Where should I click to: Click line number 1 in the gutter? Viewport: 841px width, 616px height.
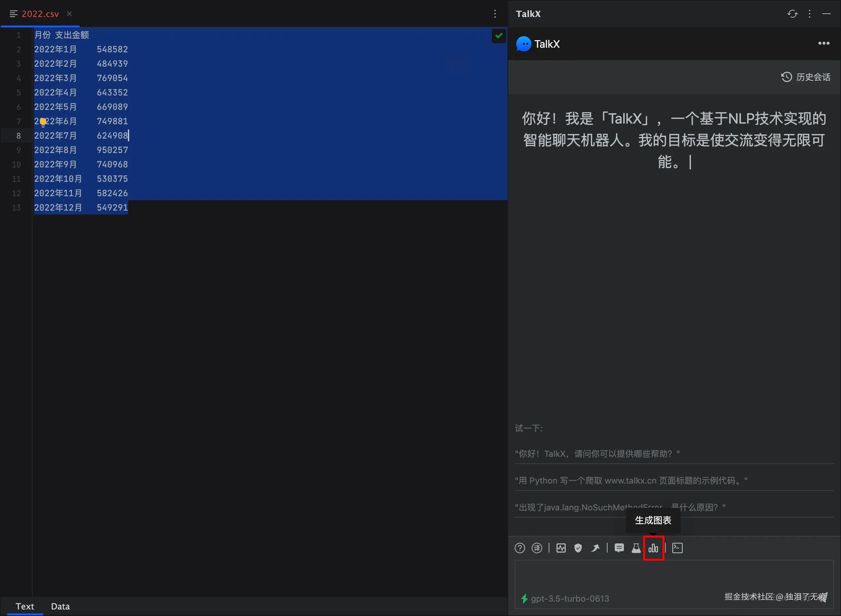coord(18,35)
